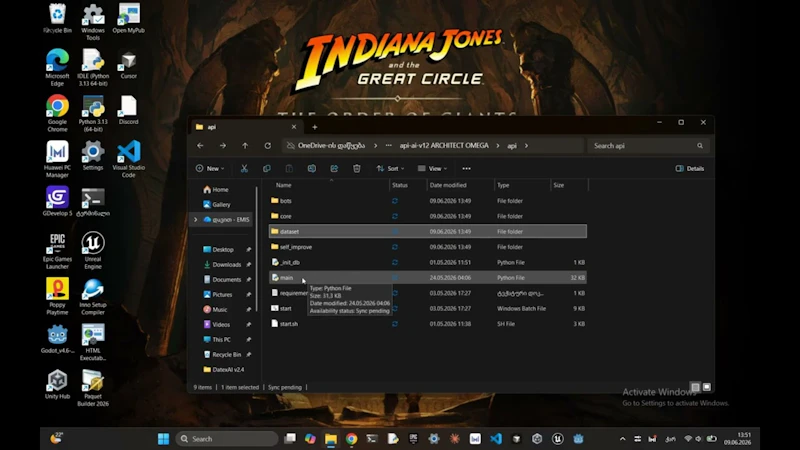Expand the EMIS OneDrive tree node
The width and height of the screenshot is (800, 450).
pos(195,219)
